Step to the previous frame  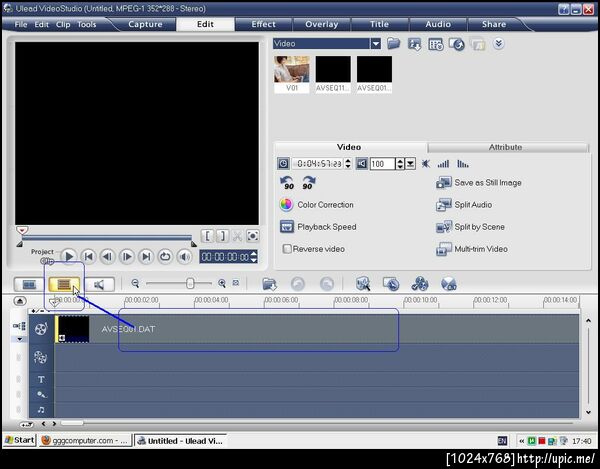click(x=108, y=257)
